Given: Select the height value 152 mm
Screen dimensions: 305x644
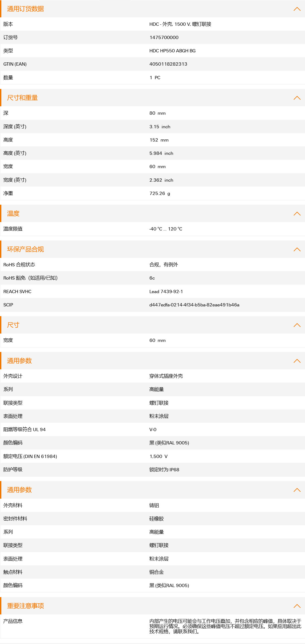Looking at the screenshot, I should (159, 140).
